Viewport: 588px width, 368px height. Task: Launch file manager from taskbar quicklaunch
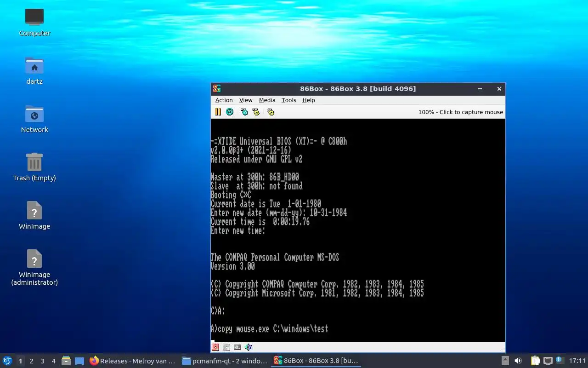coord(66,361)
